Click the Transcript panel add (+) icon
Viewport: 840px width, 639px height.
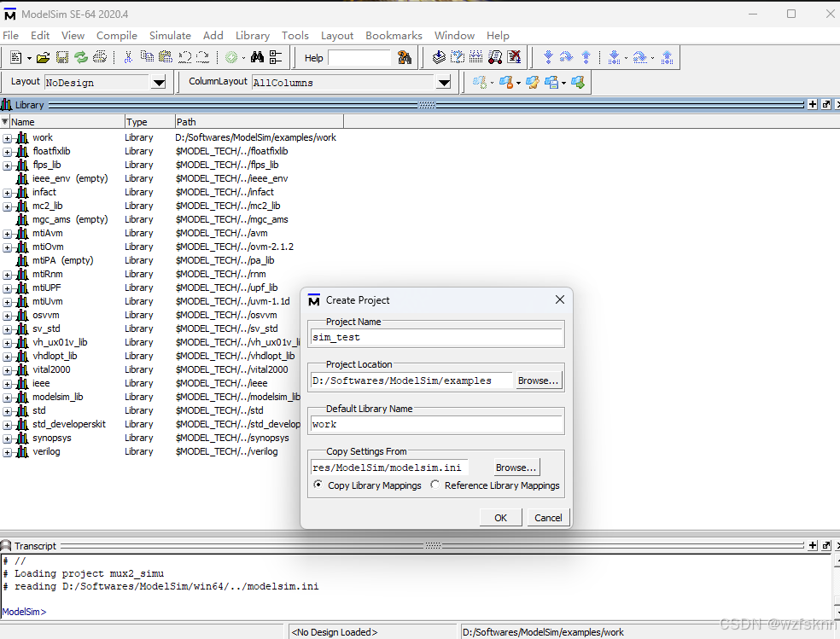(813, 545)
